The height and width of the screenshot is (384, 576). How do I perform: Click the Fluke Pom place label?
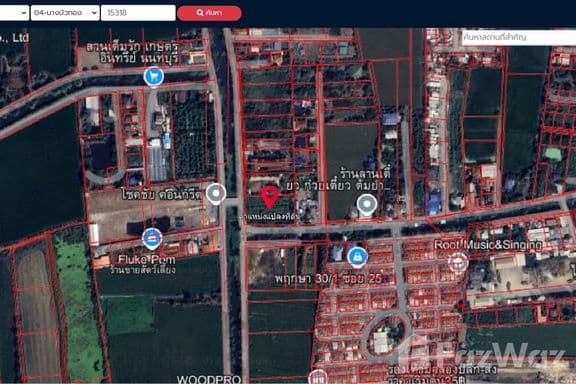point(147,259)
